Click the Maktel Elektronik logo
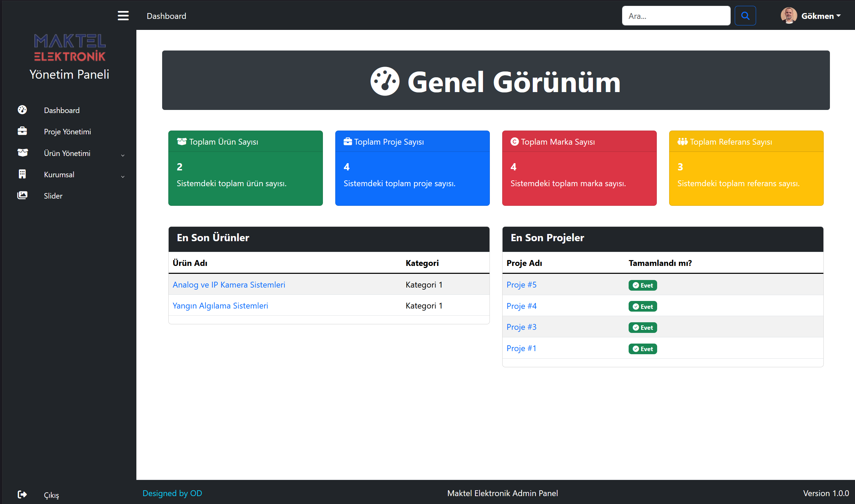The image size is (855, 504). pos(70,48)
